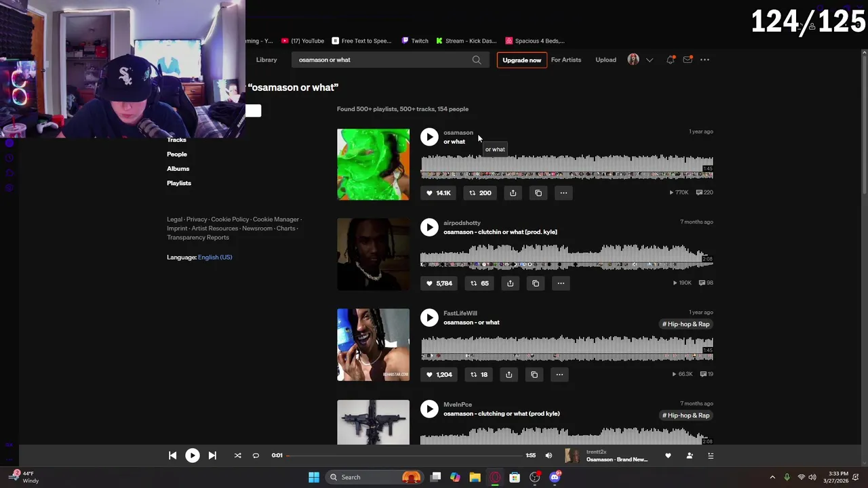Share the FastLifeWill track
The height and width of the screenshot is (488, 868).
pyautogui.click(x=509, y=374)
